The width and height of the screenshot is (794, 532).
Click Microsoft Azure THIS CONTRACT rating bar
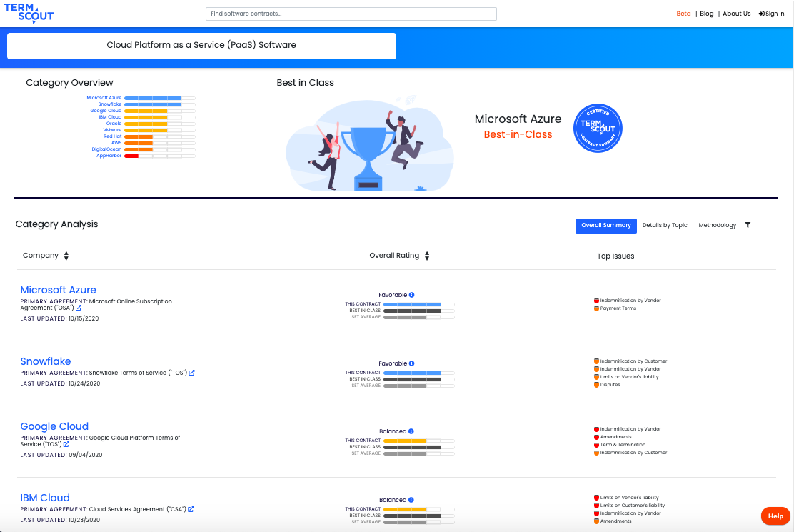click(418, 304)
